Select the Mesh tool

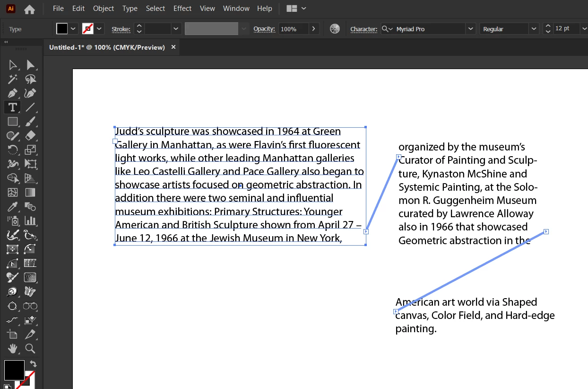[x=13, y=193]
